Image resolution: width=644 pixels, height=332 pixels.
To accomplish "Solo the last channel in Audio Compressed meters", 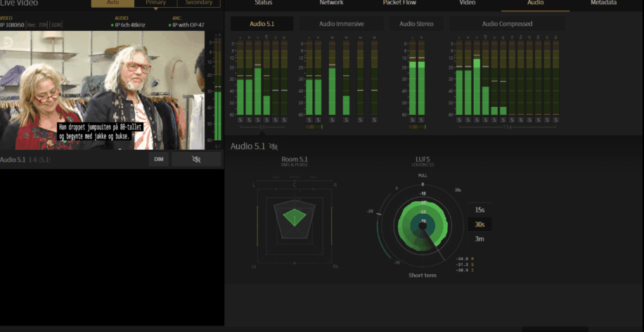I will pyautogui.click(x=555, y=120).
